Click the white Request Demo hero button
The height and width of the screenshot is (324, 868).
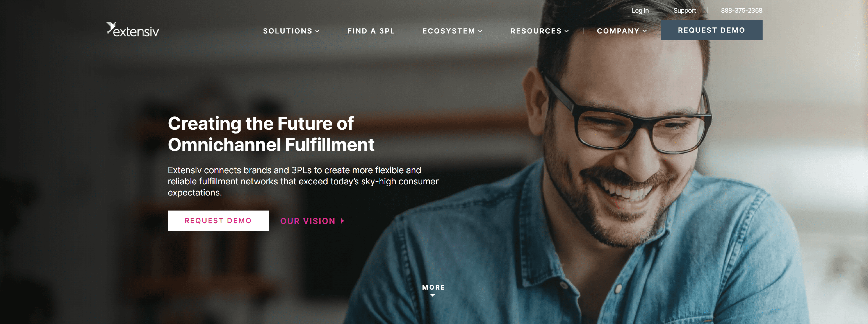click(x=218, y=221)
